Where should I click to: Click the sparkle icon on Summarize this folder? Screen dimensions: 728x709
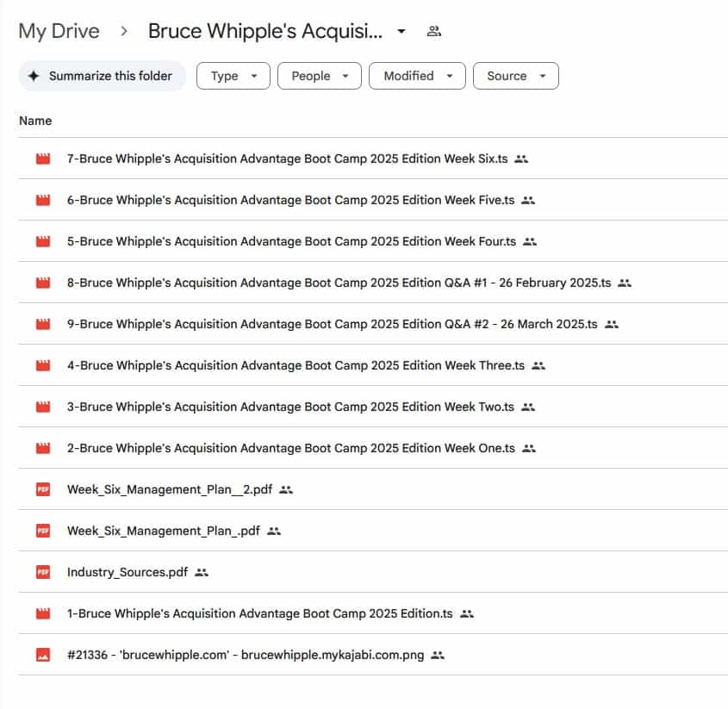(34, 76)
